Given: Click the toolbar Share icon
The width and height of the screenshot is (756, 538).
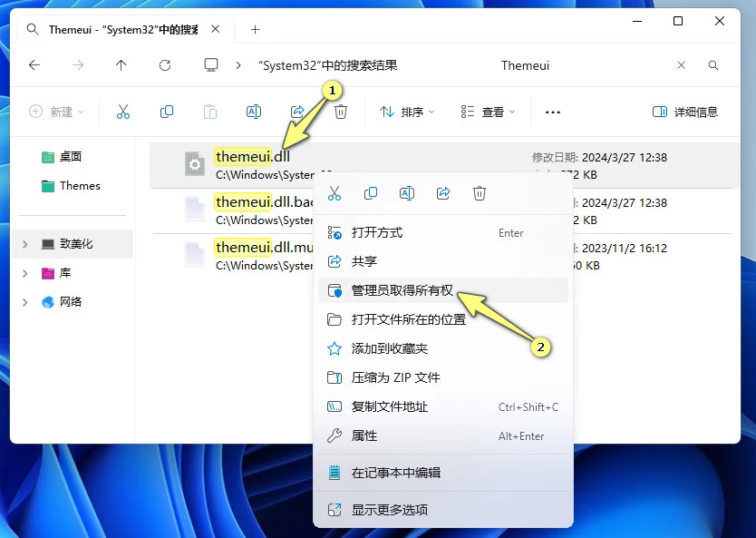Looking at the screenshot, I should (x=297, y=112).
